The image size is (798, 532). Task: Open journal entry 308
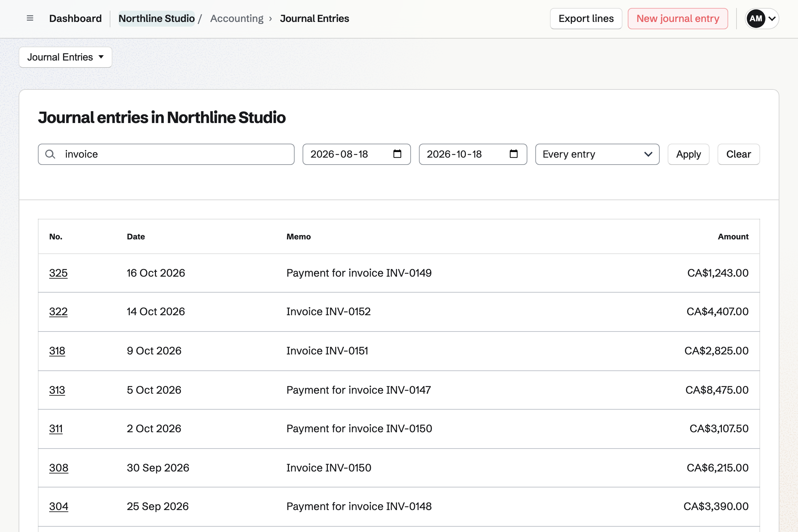click(x=59, y=468)
